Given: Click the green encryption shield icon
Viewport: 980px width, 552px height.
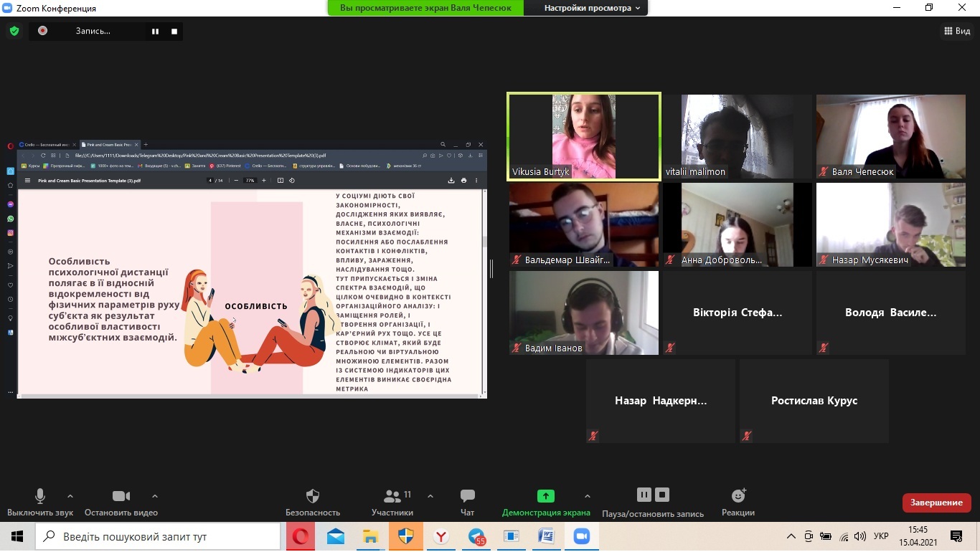Looking at the screenshot, I should pyautogui.click(x=14, y=31).
